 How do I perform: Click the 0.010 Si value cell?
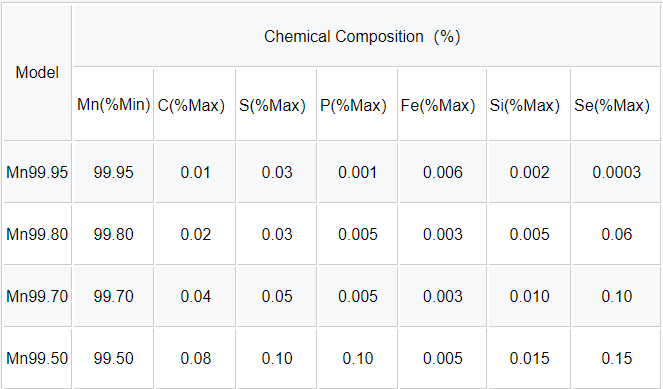click(529, 296)
